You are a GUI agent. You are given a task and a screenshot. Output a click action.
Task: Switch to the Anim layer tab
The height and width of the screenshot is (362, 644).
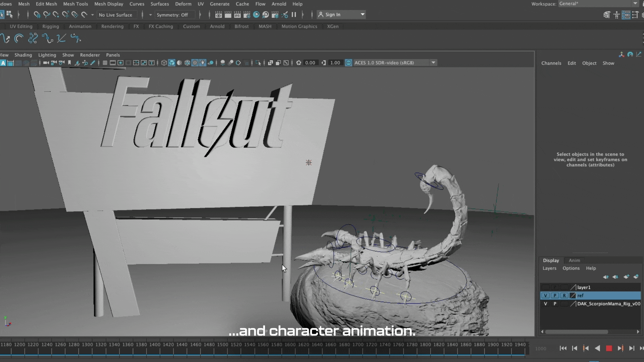point(574,260)
